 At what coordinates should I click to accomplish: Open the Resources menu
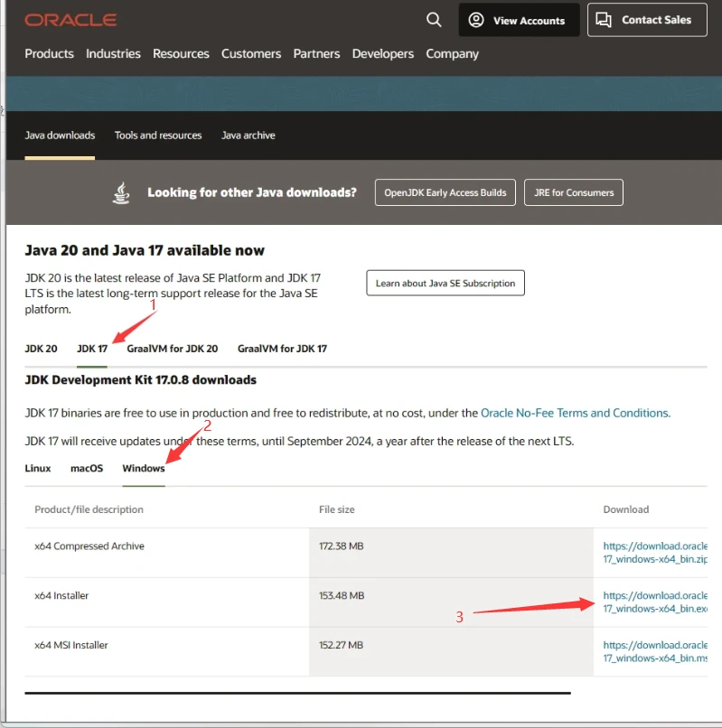point(181,54)
